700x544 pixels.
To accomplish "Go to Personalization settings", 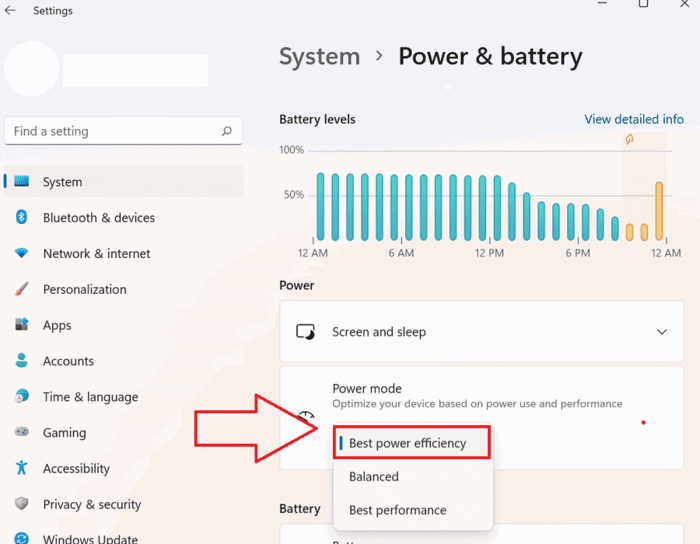I will (x=124, y=289).
